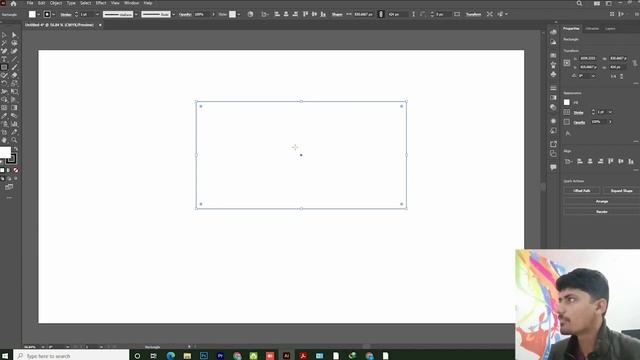Set paint to None in toolbar
Image resolution: width=640 pixels, height=360 pixels.
point(16,170)
